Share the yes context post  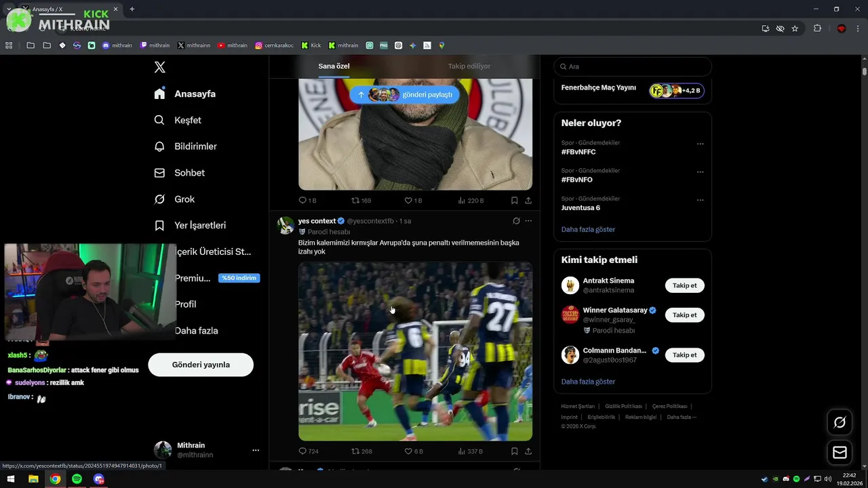528,451
